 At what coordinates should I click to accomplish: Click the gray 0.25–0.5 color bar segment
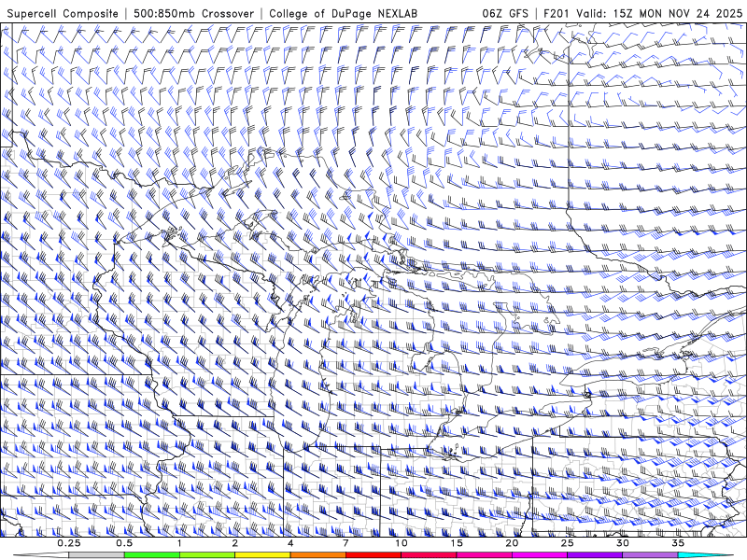coord(96,555)
